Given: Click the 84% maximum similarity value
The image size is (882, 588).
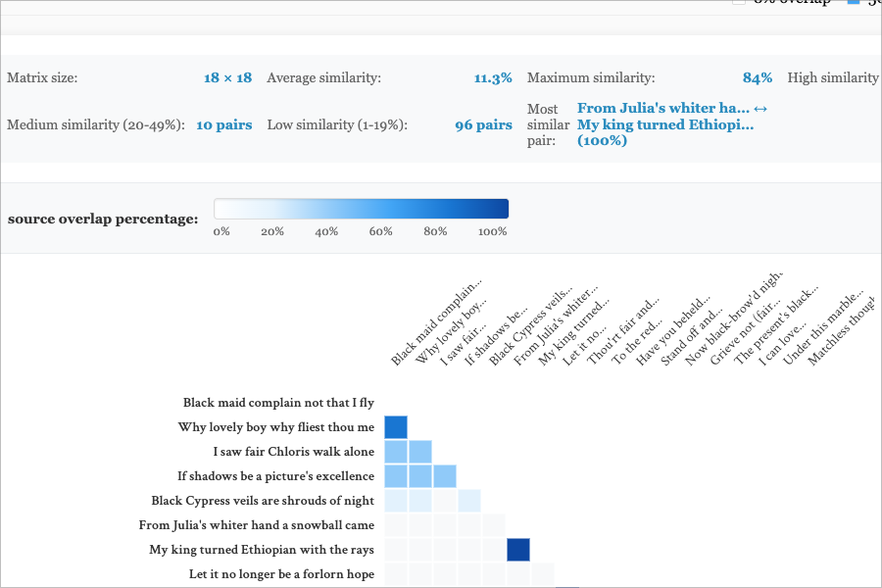Looking at the screenshot, I should point(757,77).
